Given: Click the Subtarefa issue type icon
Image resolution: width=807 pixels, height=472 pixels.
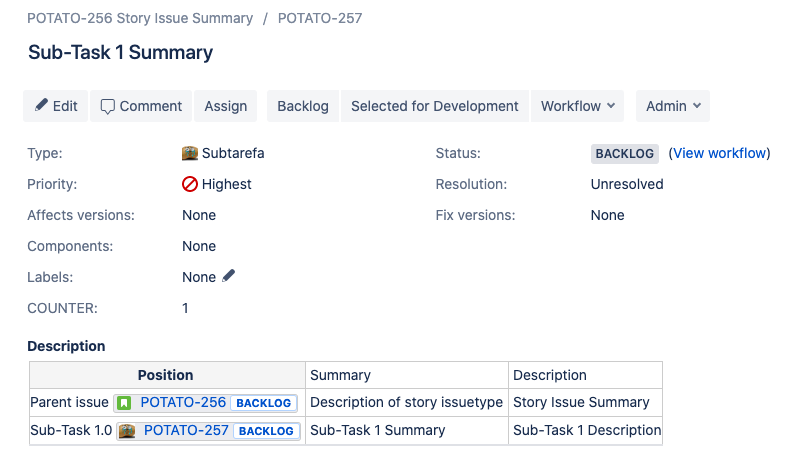Looking at the screenshot, I should click(x=190, y=153).
